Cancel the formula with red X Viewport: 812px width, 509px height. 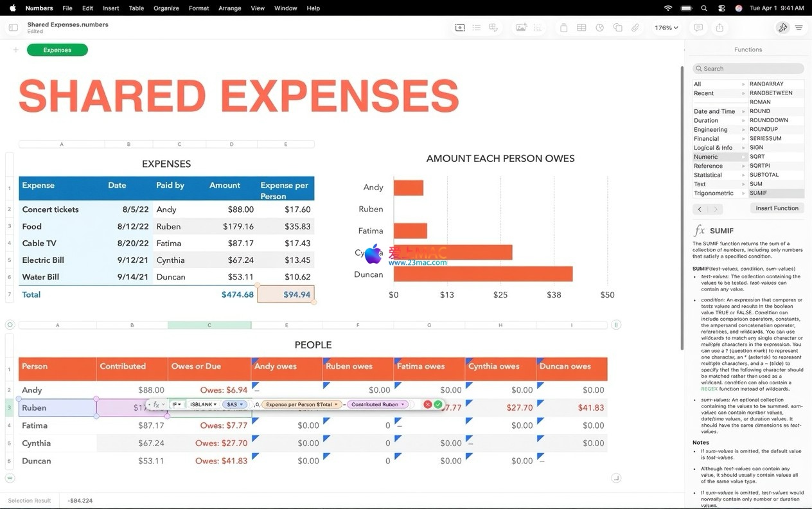pyautogui.click(x=428, y=404)
